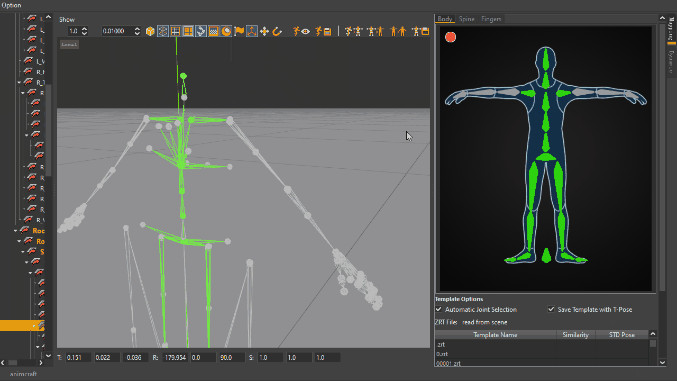Click the running figure with save-disk icon
Image resolution: width=677 pixels, height=381 pixels.
[323, 31]
